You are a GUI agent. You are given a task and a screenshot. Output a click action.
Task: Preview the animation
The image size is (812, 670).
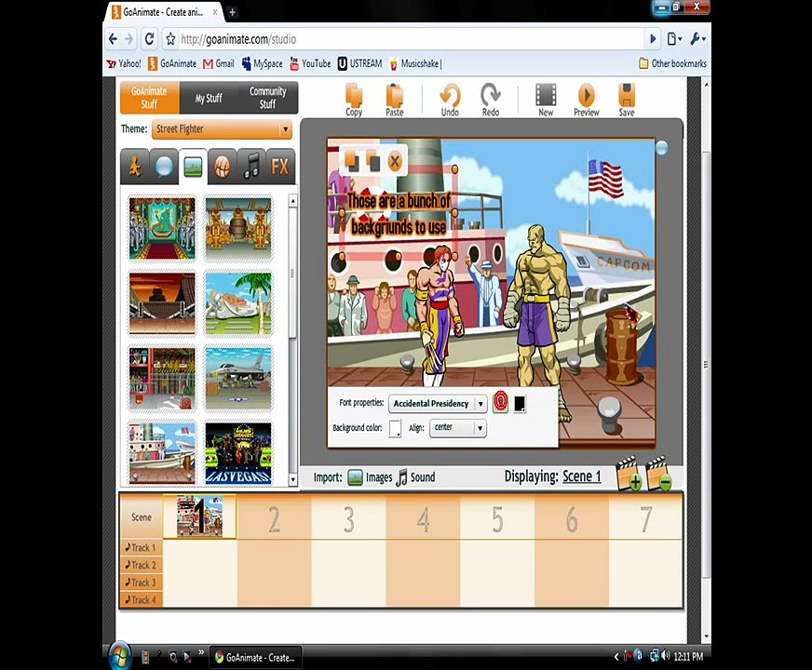pos(587,100)
